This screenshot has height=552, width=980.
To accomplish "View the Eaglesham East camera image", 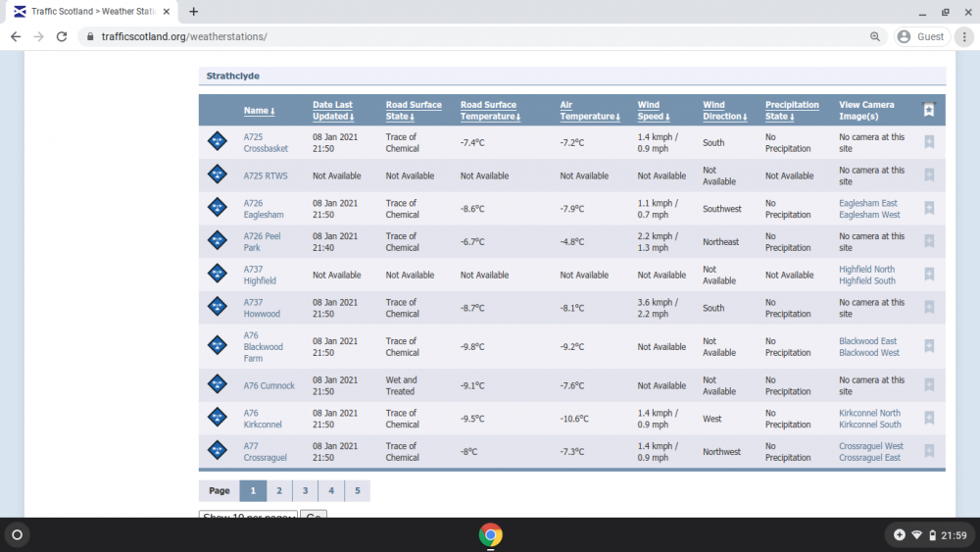I will tap(867, 203).
